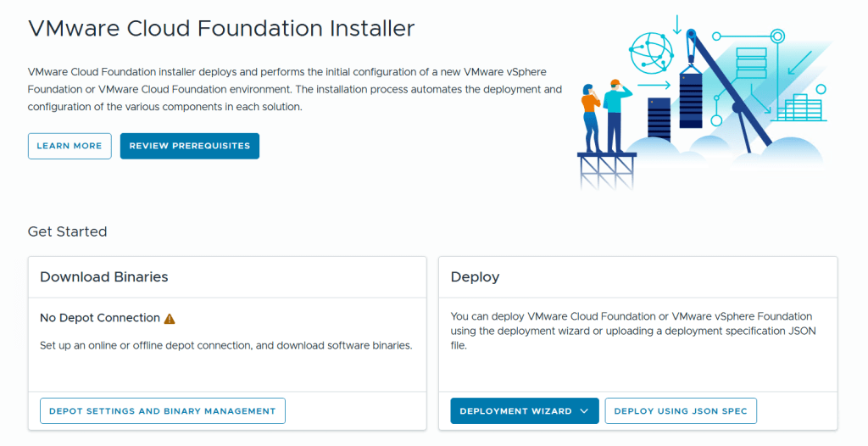The width and height of the screenshot is (868, 446).
Task: Open Depot Settings and Binary Management
Action: click(163, 411)
